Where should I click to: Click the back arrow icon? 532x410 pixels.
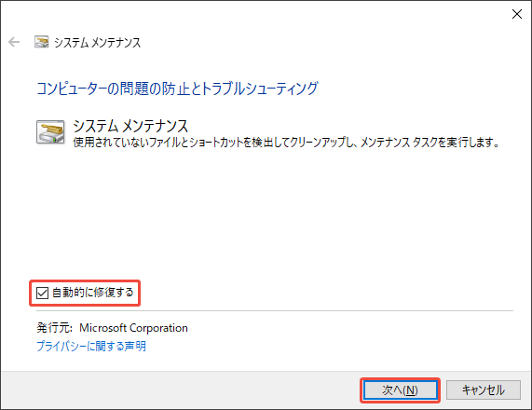[14, 42]
